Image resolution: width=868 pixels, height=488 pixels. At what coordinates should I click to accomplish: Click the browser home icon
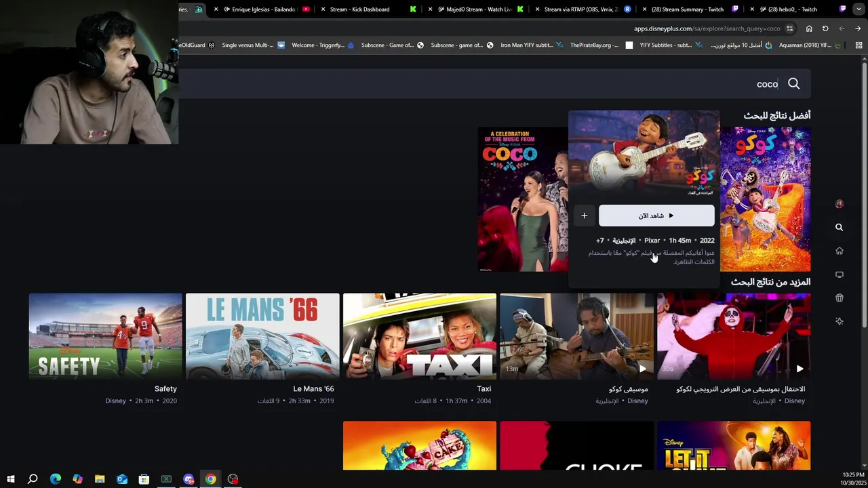(x=809, y=28)
